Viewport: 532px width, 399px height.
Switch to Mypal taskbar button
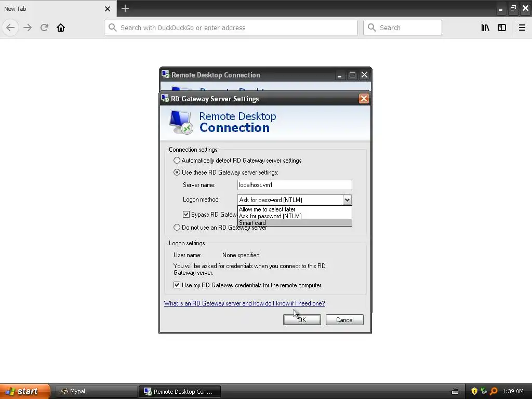pos(96,391)
